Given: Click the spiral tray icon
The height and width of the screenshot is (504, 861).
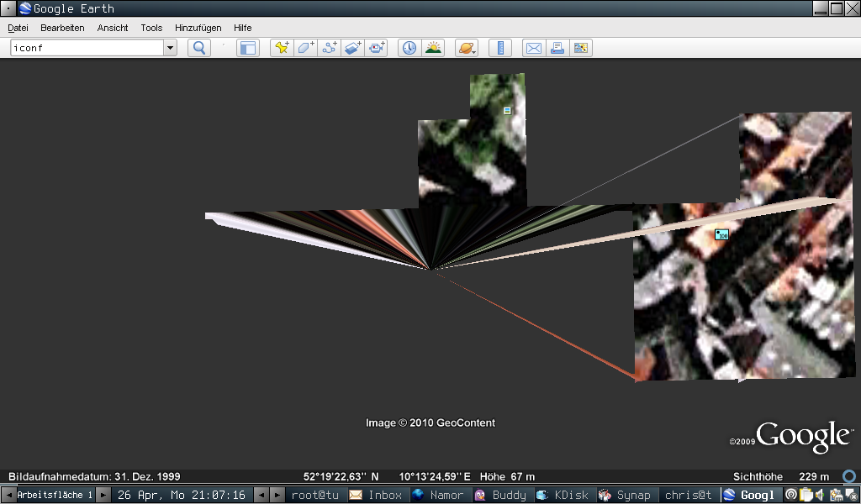Looking at the screenshot, I should tap(791, 495).
